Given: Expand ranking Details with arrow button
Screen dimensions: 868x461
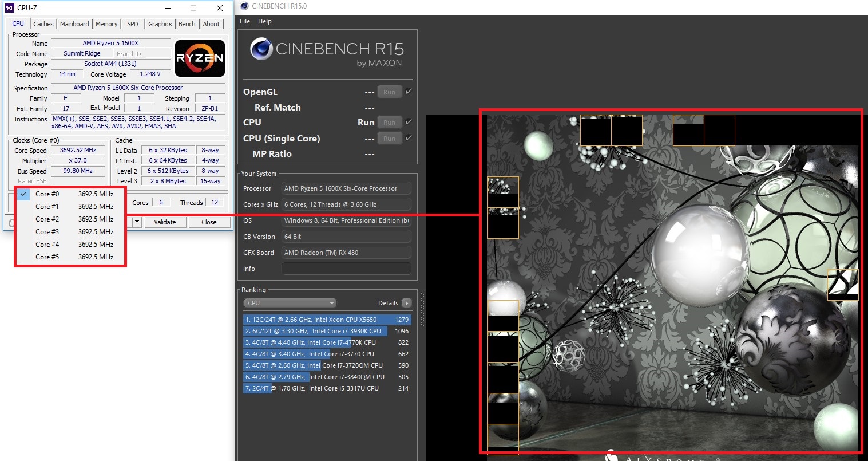Looking at the screenshot, I should coord(406,303).
